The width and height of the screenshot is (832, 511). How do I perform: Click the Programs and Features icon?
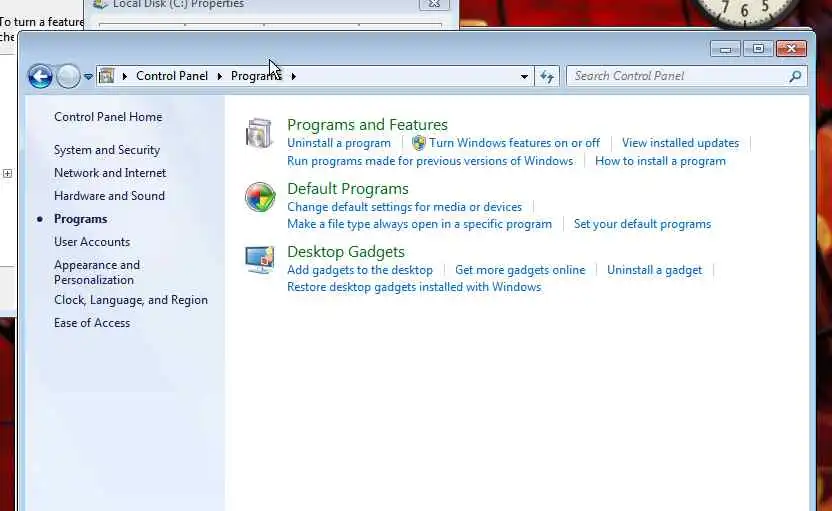pyautogui.click(x=259, y=133)
